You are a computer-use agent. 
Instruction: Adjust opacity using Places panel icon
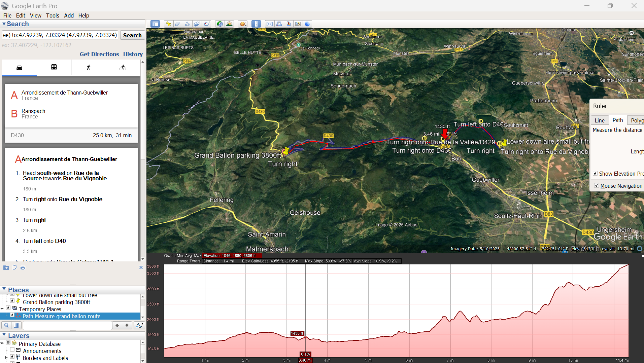[x=16, y=325]
